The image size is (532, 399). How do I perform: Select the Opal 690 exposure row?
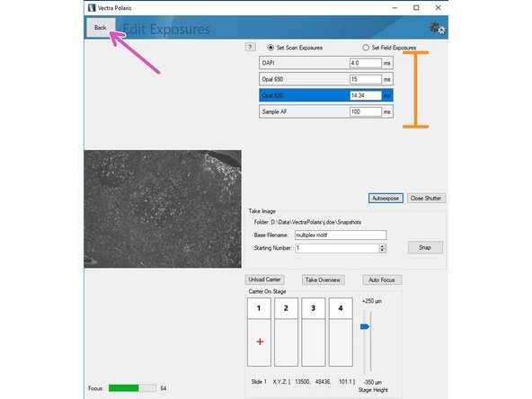click(x=326, y=79)
